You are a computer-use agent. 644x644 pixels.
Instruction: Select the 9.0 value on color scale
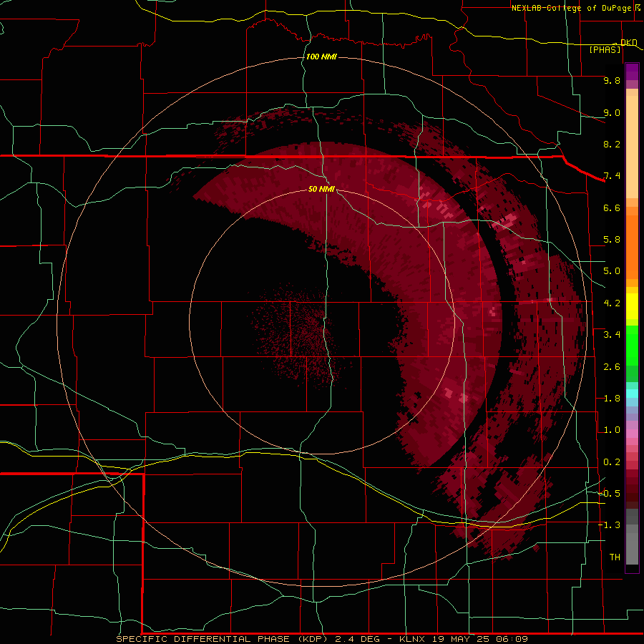(612, 112)
